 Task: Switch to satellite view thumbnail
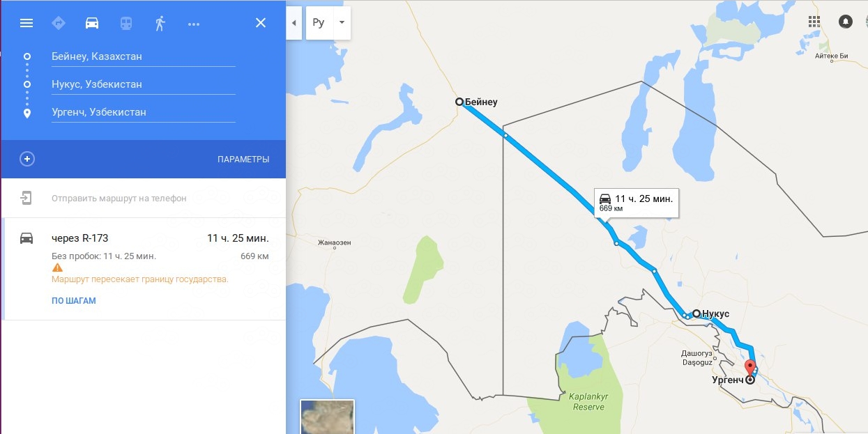[327, 417]
